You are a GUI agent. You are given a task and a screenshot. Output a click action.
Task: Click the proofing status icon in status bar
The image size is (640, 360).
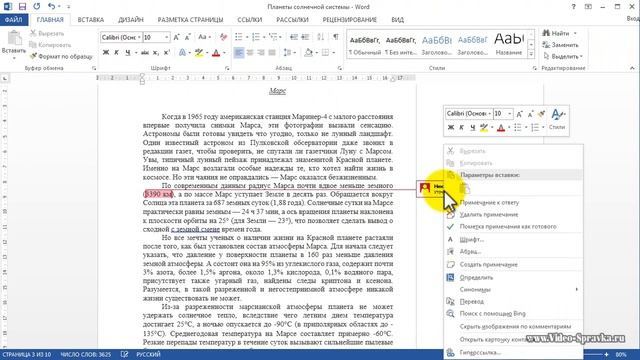pos(124,354)
